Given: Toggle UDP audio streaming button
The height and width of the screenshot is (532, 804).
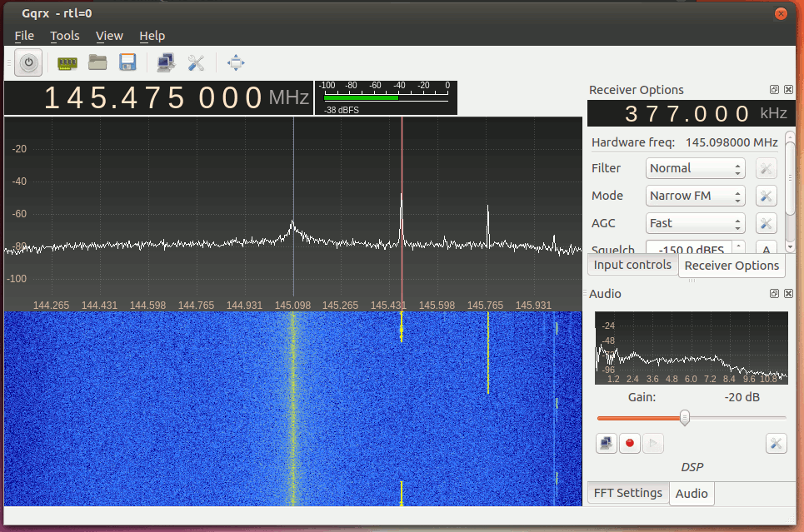Looking at the screenshot, I should click(x=606, y=443).
